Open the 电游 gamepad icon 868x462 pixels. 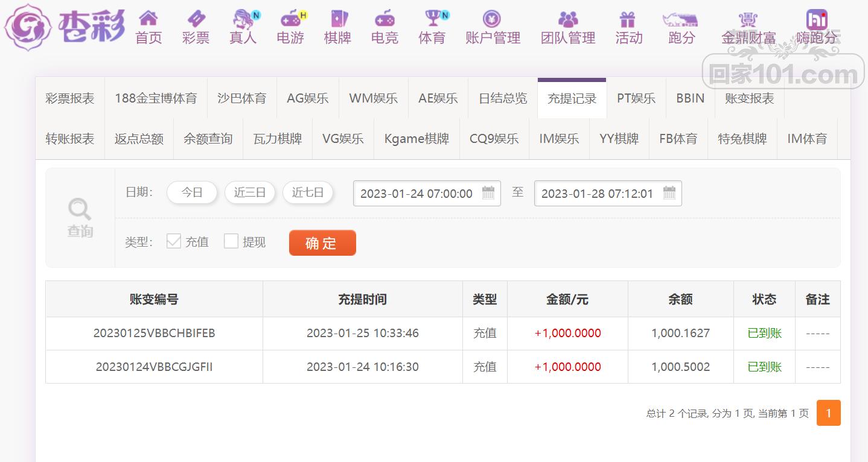(x=290, y=18)
